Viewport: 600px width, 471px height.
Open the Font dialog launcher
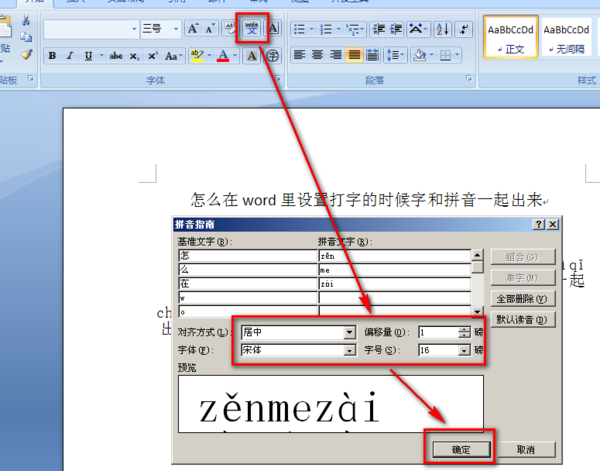tap(278, 78)
